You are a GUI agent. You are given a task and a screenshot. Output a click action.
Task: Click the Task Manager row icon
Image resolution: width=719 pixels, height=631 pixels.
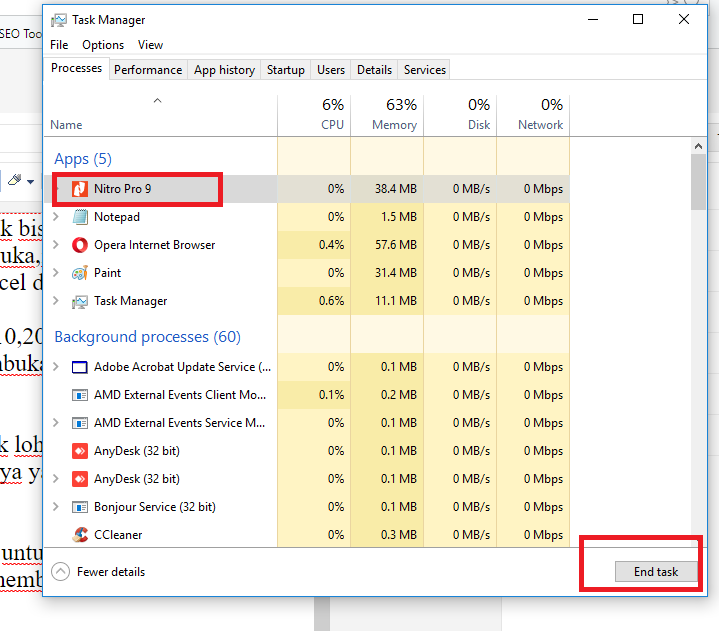click(x=80, y=301)
